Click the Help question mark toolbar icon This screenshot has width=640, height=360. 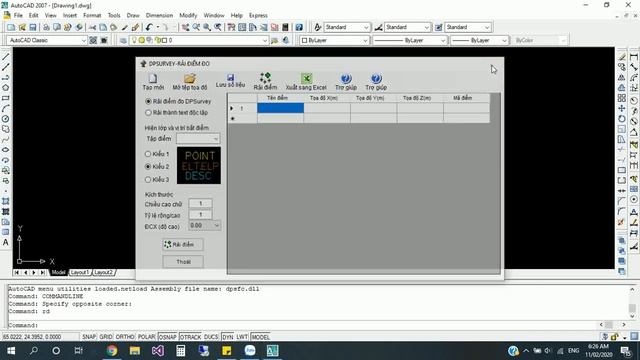coord(299,27)
